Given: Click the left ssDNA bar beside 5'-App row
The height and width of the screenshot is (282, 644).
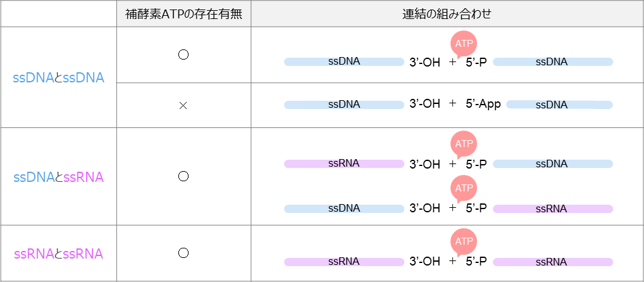Looking at the screenshot, I should point(344,105).
